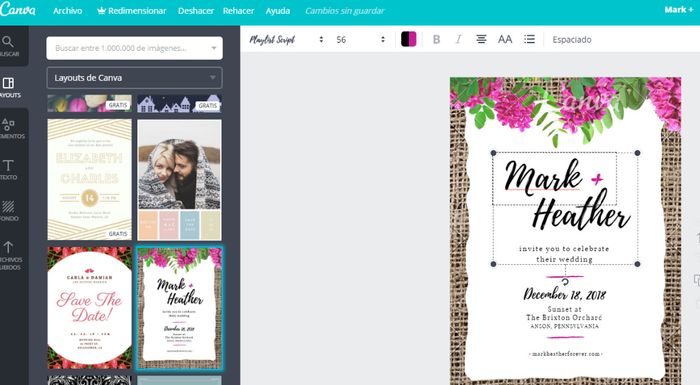Open the Ayuda menu

[x=278, y=11]
